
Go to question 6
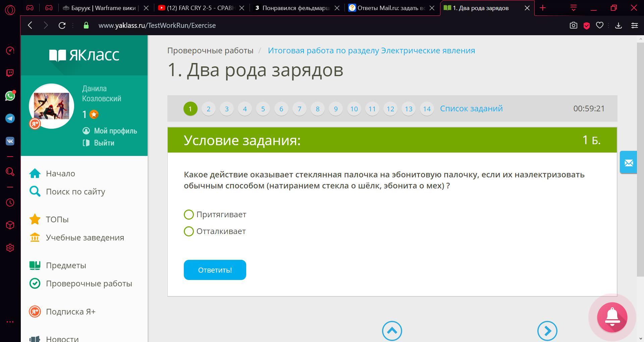281,109
